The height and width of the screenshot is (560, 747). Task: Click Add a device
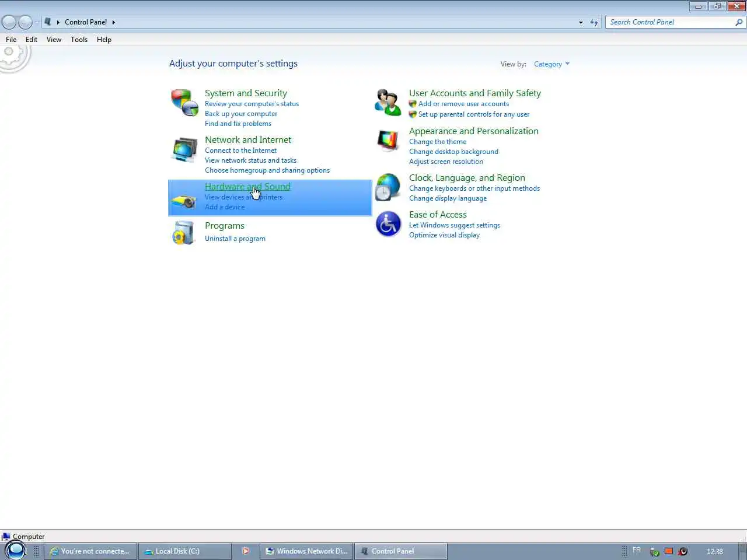pyautogui.click(x=225, y=207)
